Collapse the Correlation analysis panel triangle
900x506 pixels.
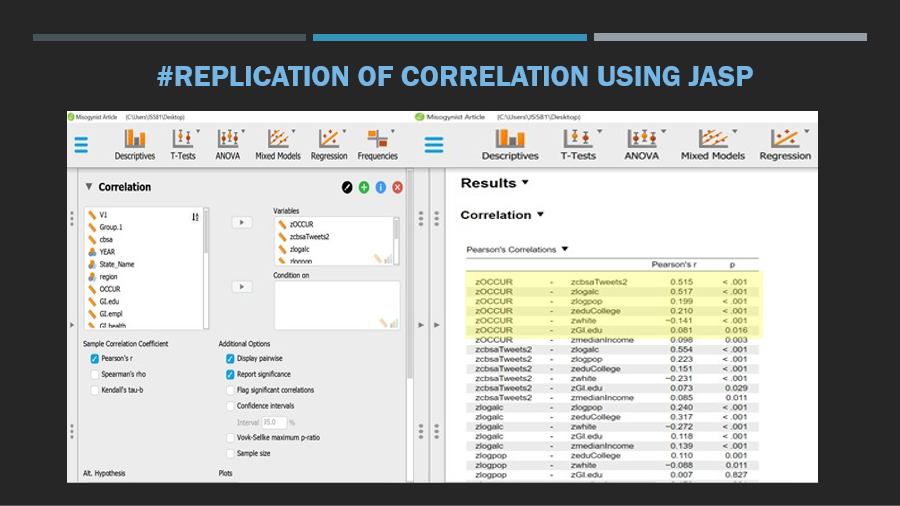88,186
